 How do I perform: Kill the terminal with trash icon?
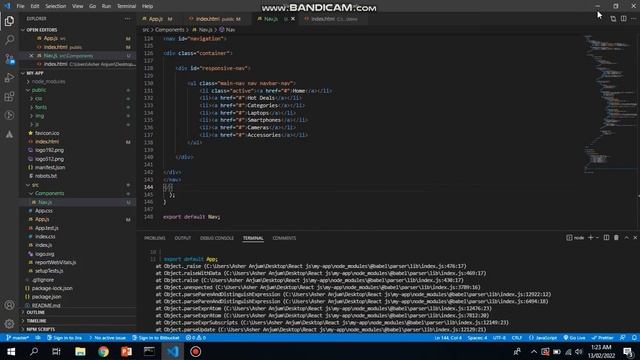(616, 238)
